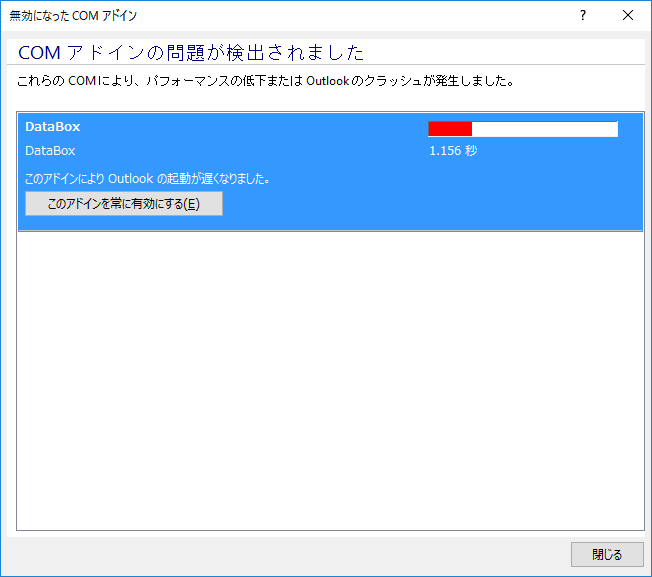
Task: Click the red load time progress bar
Action: tap(523, 129)
